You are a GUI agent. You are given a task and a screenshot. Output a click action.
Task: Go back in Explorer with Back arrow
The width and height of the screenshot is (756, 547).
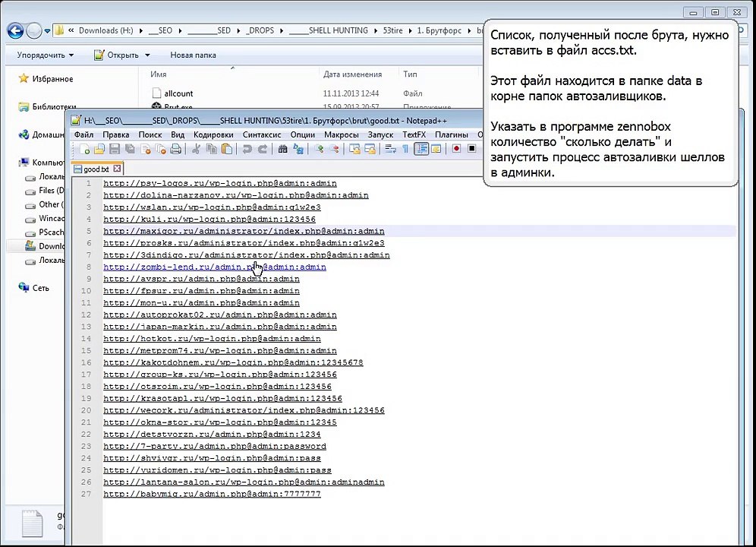15,31
